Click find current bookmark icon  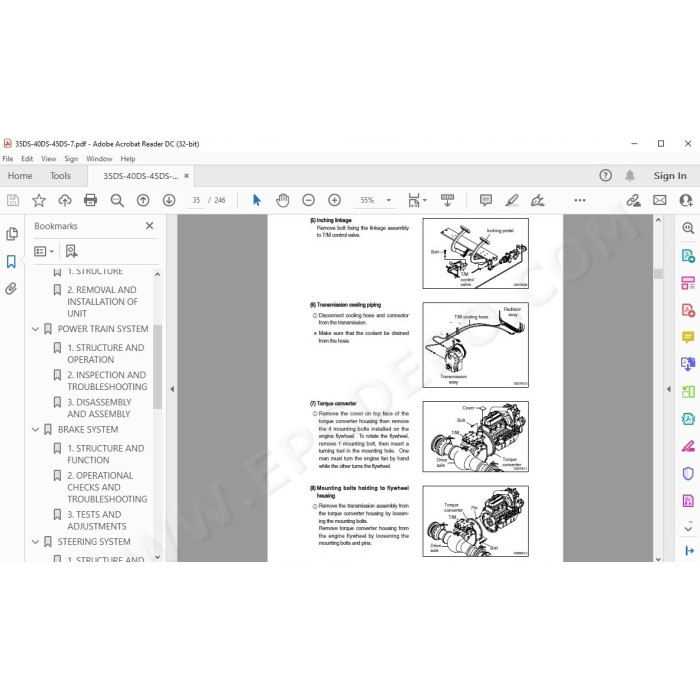click(71, 251)
